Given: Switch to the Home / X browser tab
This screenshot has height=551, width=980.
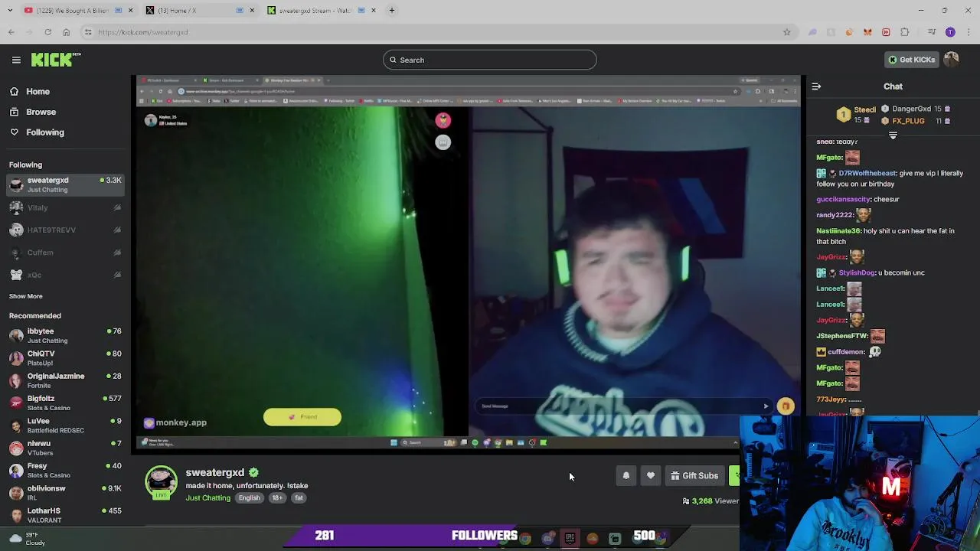Looking at the screenshot, I should click(199, 11).
